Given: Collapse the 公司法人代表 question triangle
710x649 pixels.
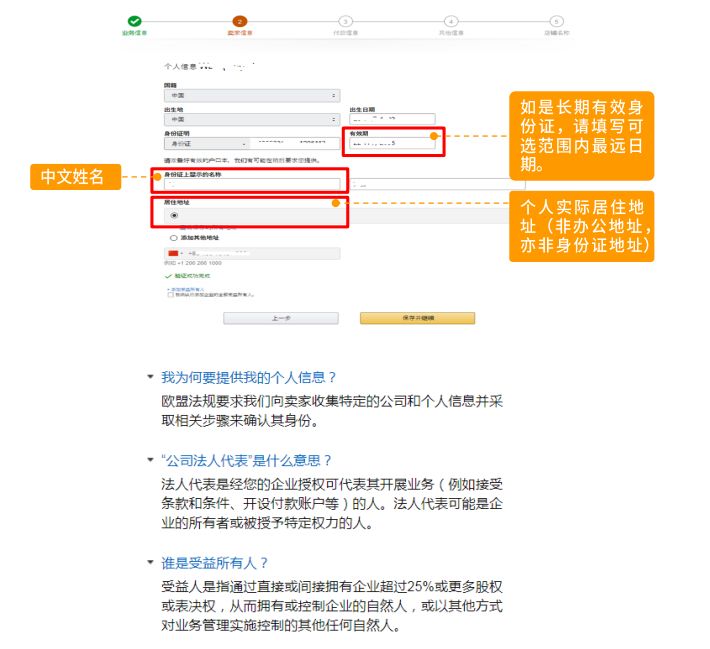Looking at the screenshot, I should [x=150, y=460].
